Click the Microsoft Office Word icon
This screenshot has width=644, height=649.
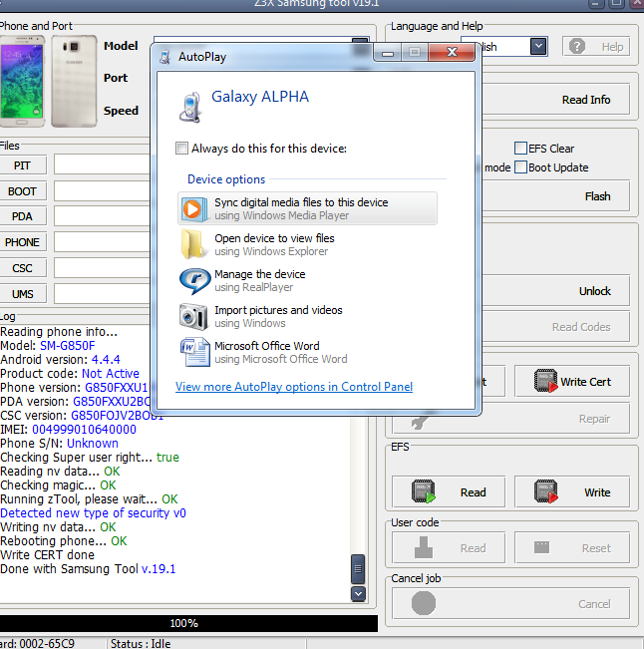pos(194,353)
